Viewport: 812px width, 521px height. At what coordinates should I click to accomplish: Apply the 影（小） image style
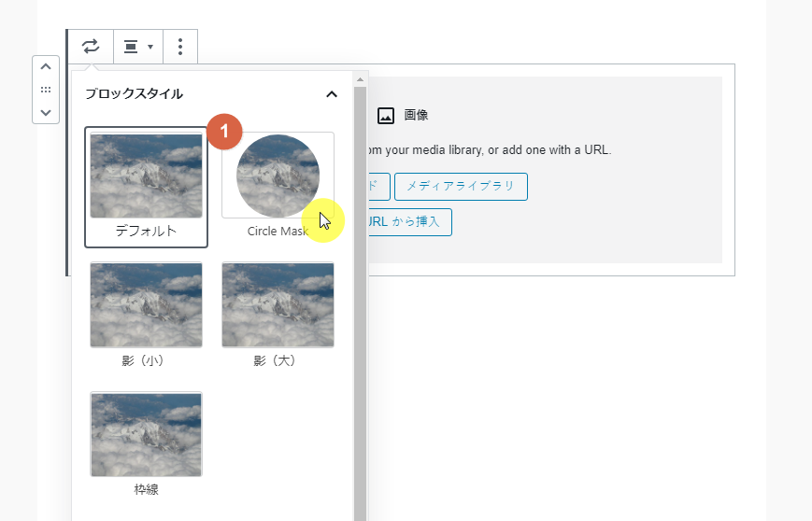click(146, 315)
